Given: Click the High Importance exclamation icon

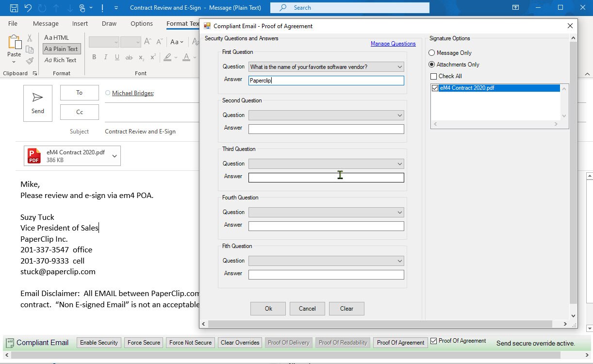Looking at the screenshot, I should tap(102, 8).
